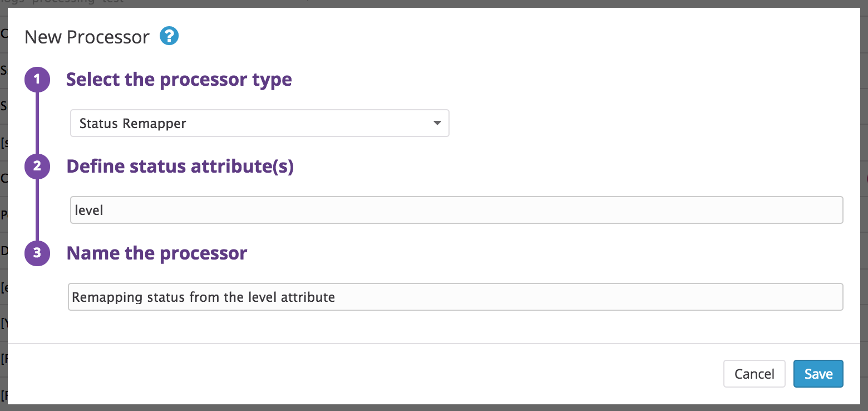Click the step 3 purple circle badge
Viewport: 868px width, 411px height.
37,253
